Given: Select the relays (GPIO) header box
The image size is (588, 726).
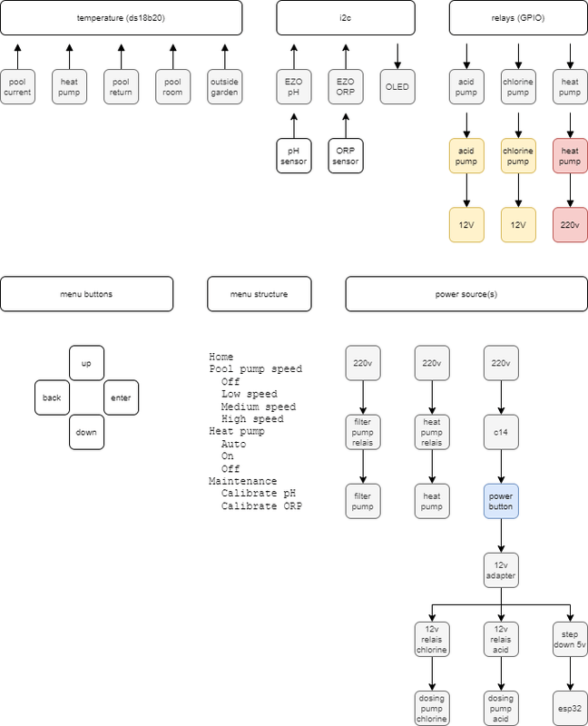Looking at the screenshot, I should point(518,17).
